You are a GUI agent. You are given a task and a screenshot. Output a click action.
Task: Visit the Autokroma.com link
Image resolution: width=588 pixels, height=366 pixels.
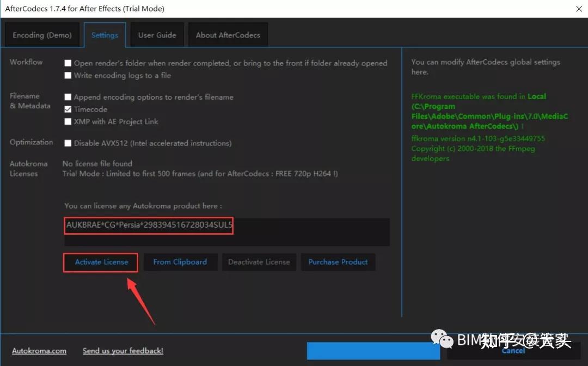click(39, 351)
